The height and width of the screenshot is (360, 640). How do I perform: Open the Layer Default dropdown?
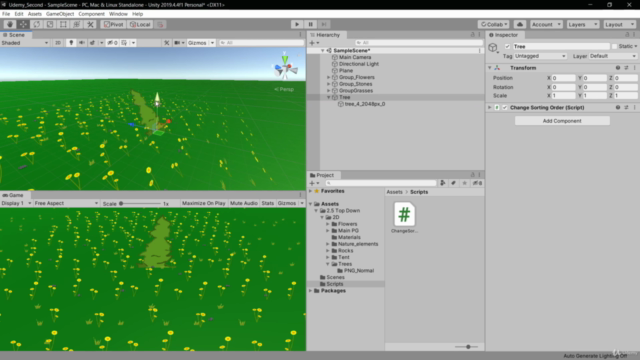613,56
